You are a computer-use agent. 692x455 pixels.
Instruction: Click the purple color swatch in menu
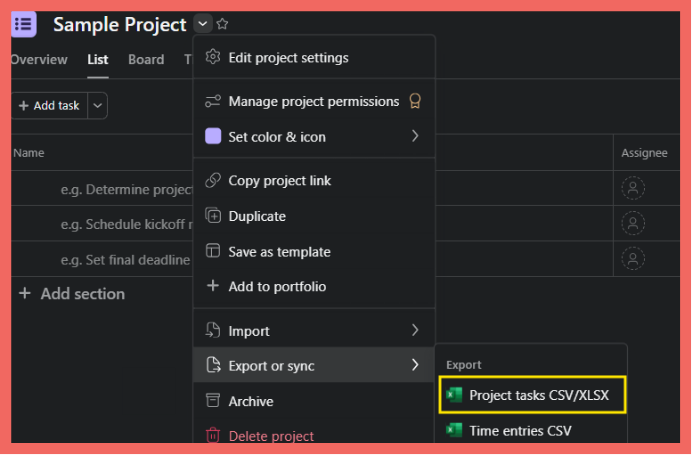pos(212,137)
